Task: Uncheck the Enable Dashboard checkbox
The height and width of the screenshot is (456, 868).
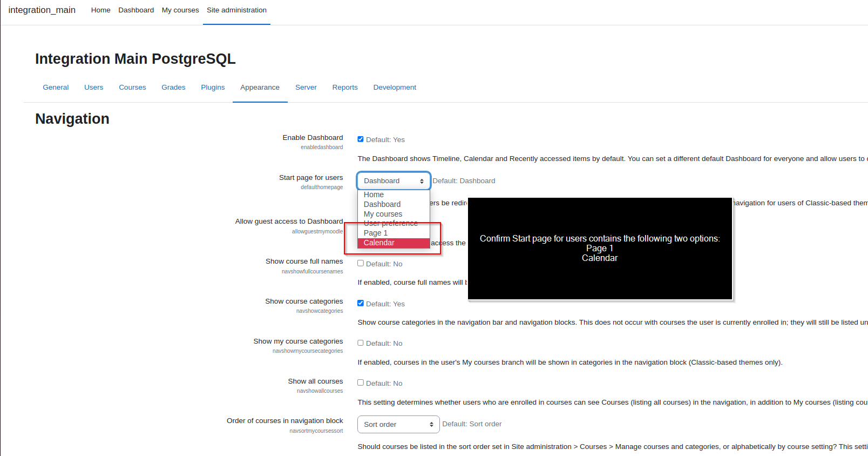Action: click(x=361, y=139)
